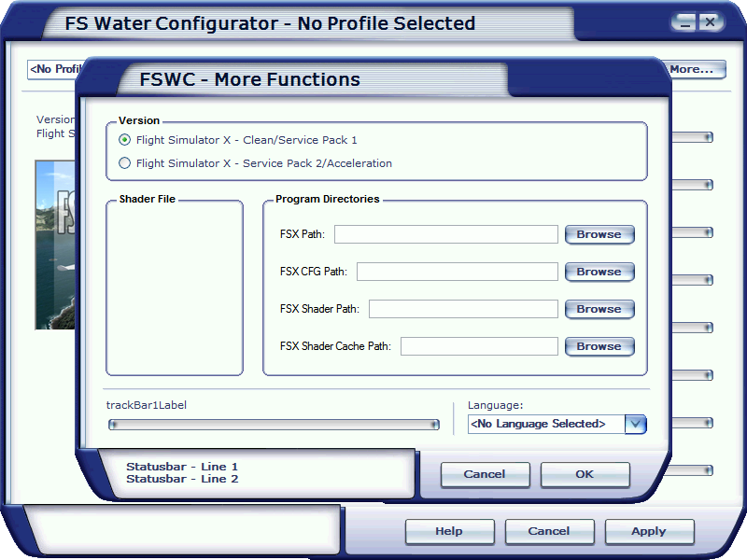
Task: Open the <No Profile> dropdown in main window
Action: [x=55, y=69]
